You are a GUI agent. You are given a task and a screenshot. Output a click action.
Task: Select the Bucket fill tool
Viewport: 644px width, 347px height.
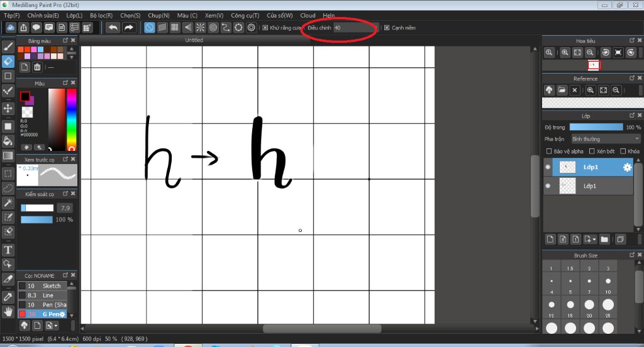8,141
